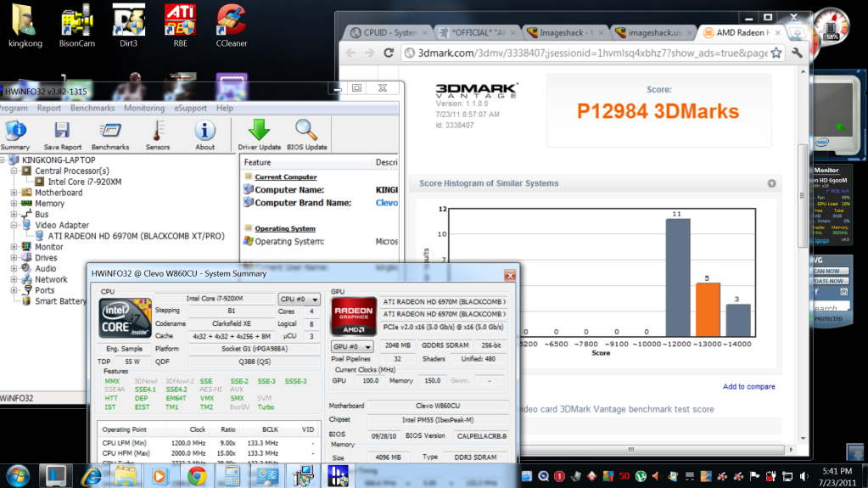Screen dimensions: 868x488
Task: Expand the Network tree node
Action: click(14, 279)
